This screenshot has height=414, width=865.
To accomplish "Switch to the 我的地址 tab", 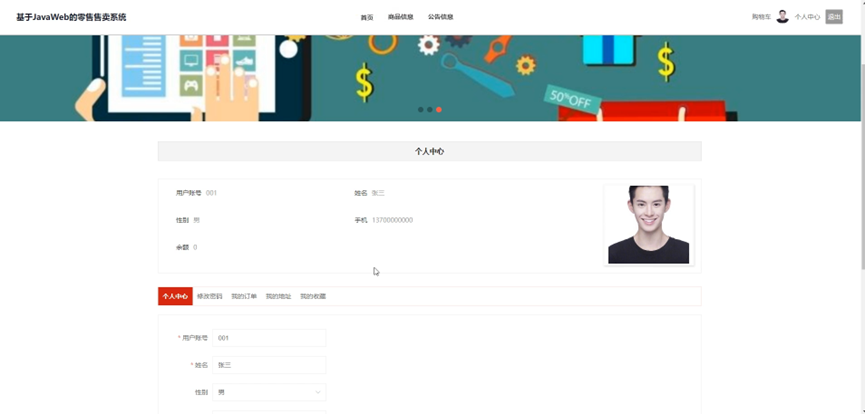I will tap(279, 296).
